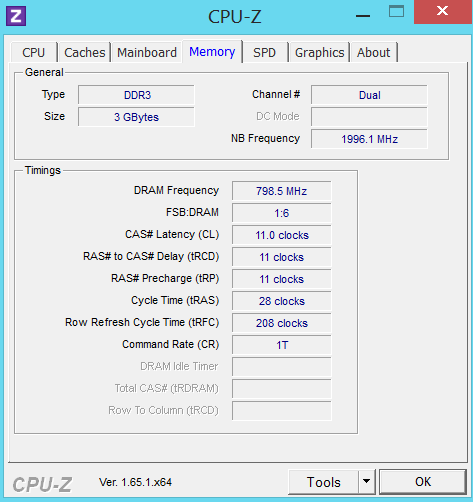
Task: Open the About tab
Action: coord(374,52)
